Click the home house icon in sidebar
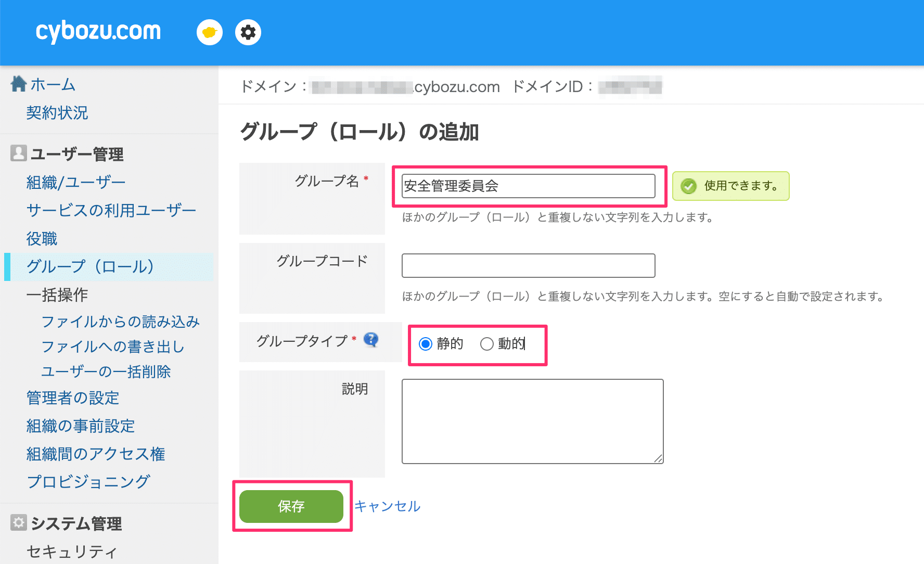This screenshot has height=564, width=924. [x=19, y=84]
